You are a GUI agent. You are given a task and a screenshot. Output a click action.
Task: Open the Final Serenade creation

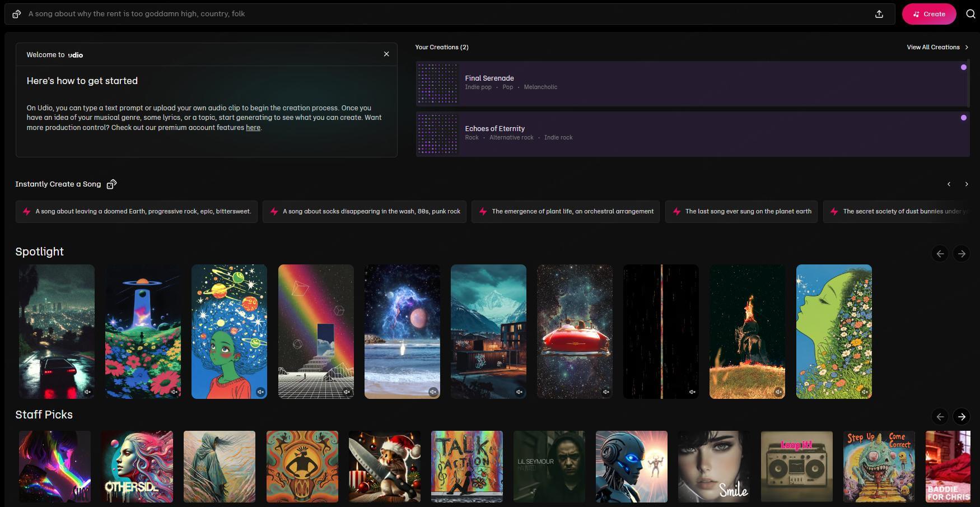pos(693,83)
